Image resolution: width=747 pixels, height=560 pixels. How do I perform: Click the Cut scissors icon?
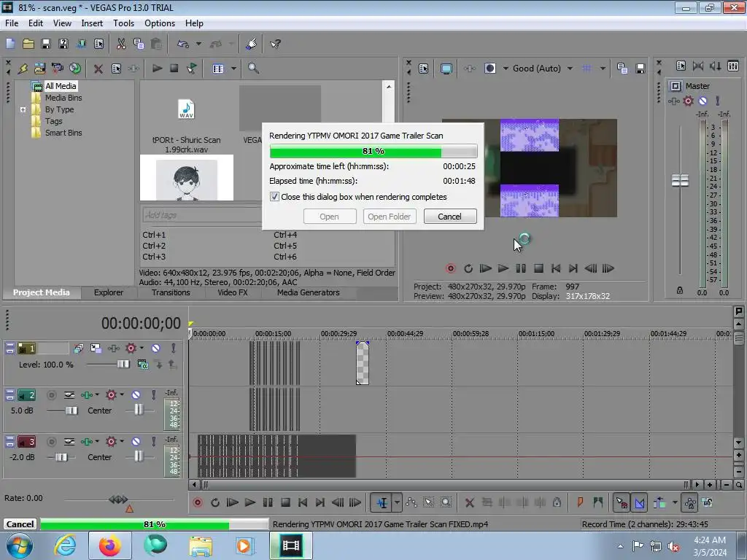tap(121, 44)
